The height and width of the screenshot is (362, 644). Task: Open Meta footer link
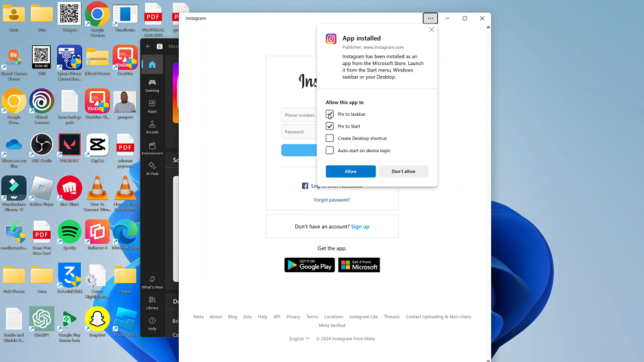199,316
